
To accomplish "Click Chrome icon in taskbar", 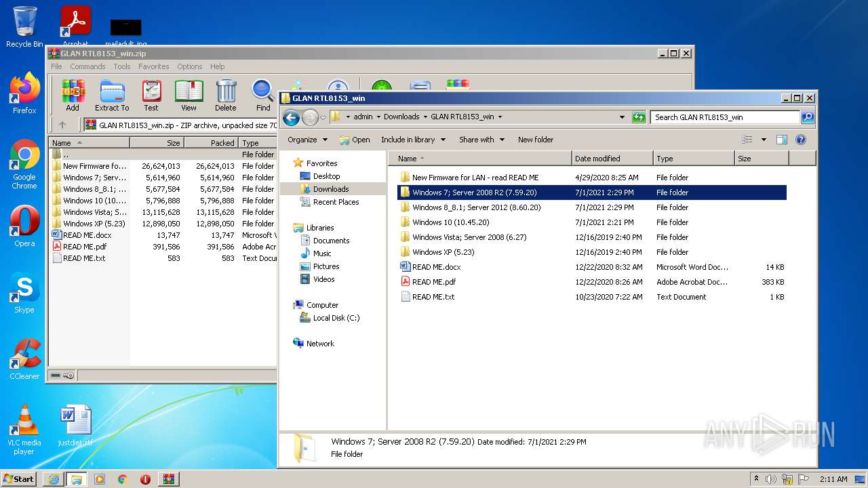I will (x=123, y=479).
